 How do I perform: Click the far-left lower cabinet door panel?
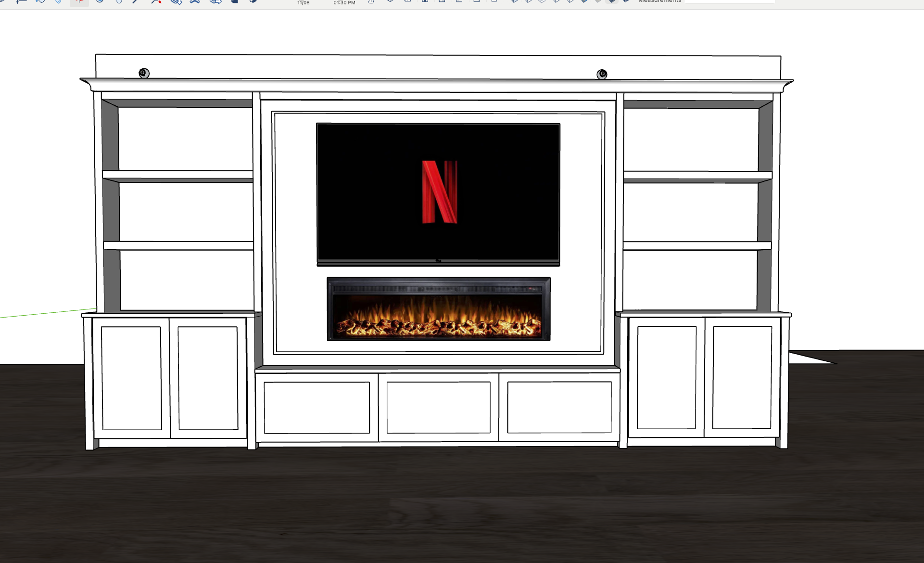(x=131, y=378)
